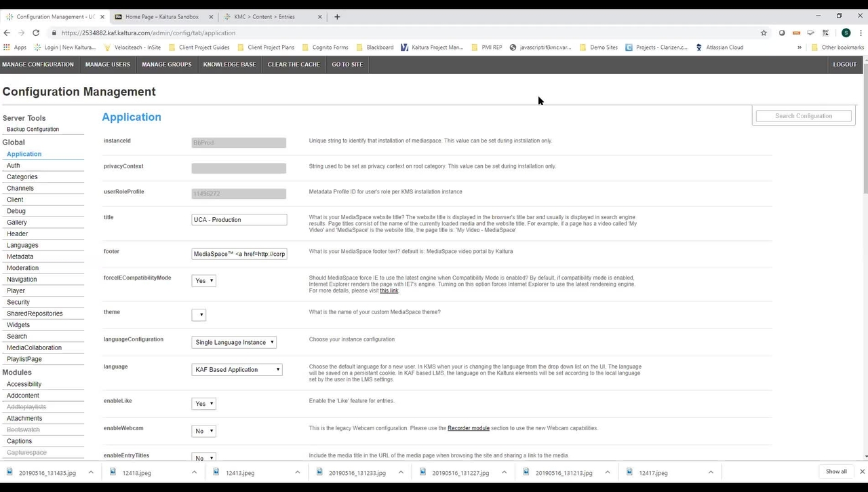
Task: Open enableWebcam No dropdown
Action: [203, 431]
